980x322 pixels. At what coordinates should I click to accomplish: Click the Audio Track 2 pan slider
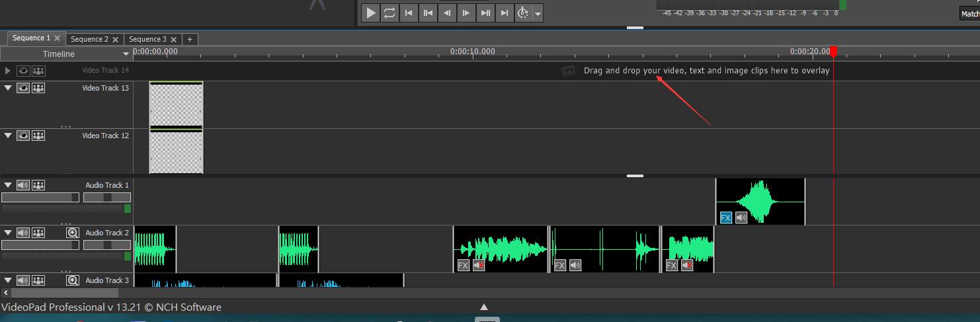tap(107, 245)
